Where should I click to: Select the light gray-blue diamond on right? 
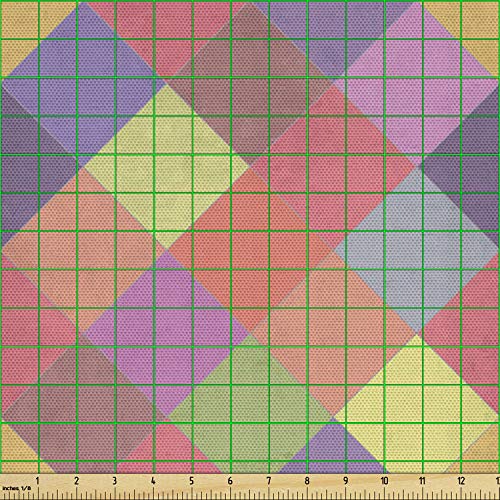[417, 250]
